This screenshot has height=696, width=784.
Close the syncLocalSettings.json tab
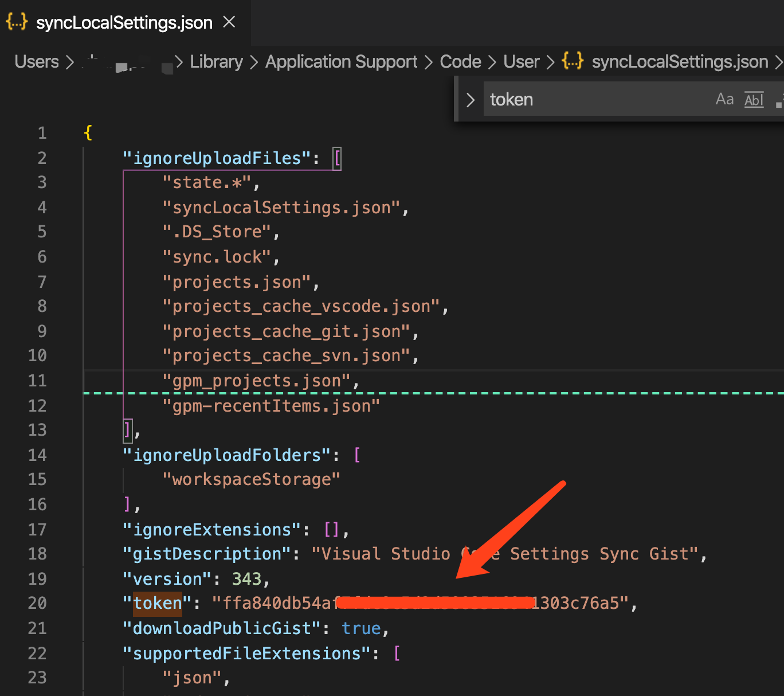(229, 22)
